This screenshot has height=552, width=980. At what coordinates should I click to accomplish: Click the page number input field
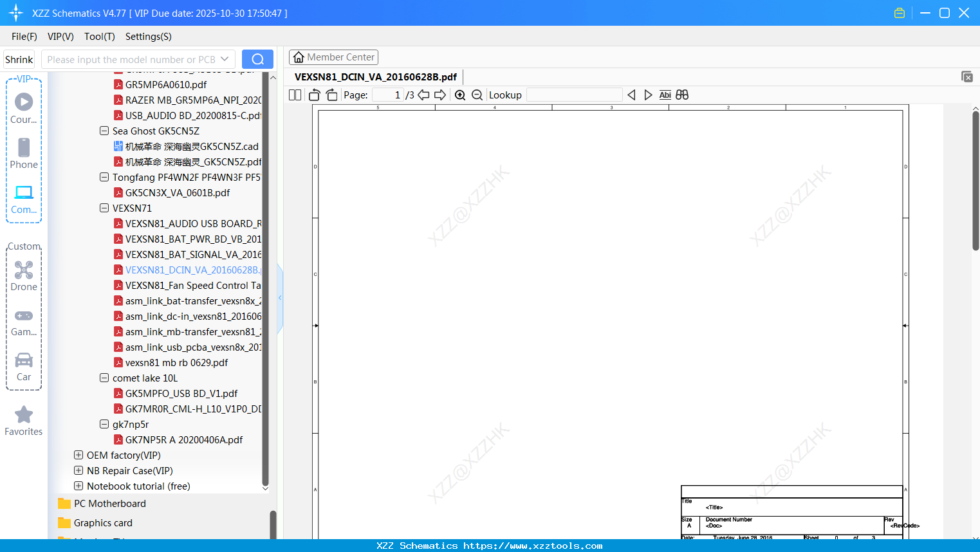[388, 95]
